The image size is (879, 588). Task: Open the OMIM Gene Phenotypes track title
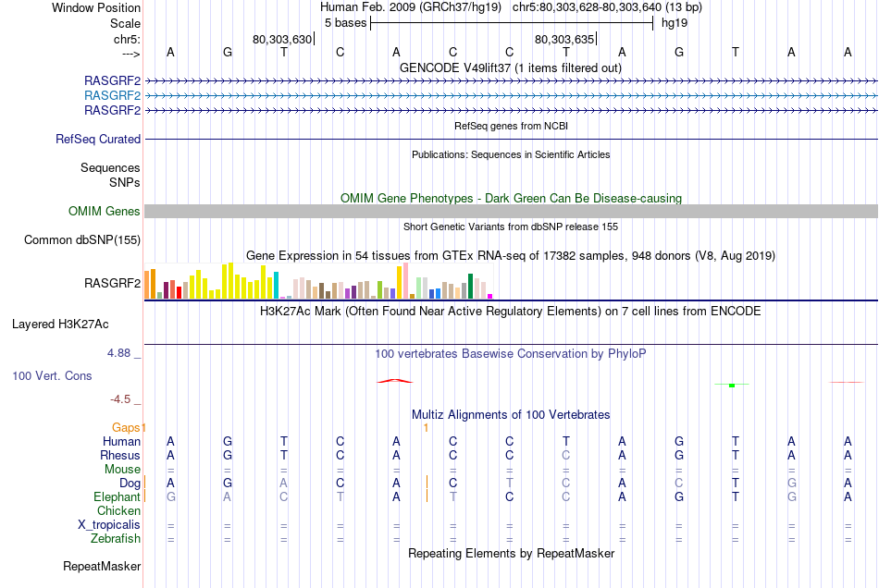(512, 198)
